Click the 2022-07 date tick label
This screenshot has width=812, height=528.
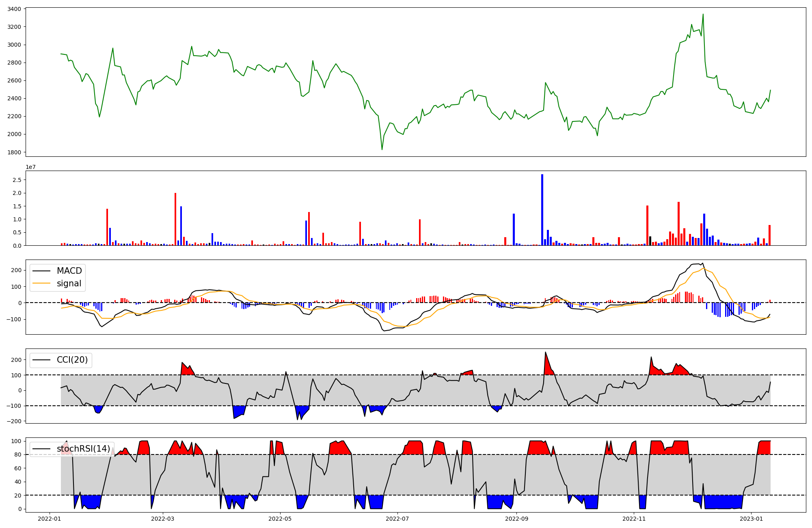(x=397, y=519)
